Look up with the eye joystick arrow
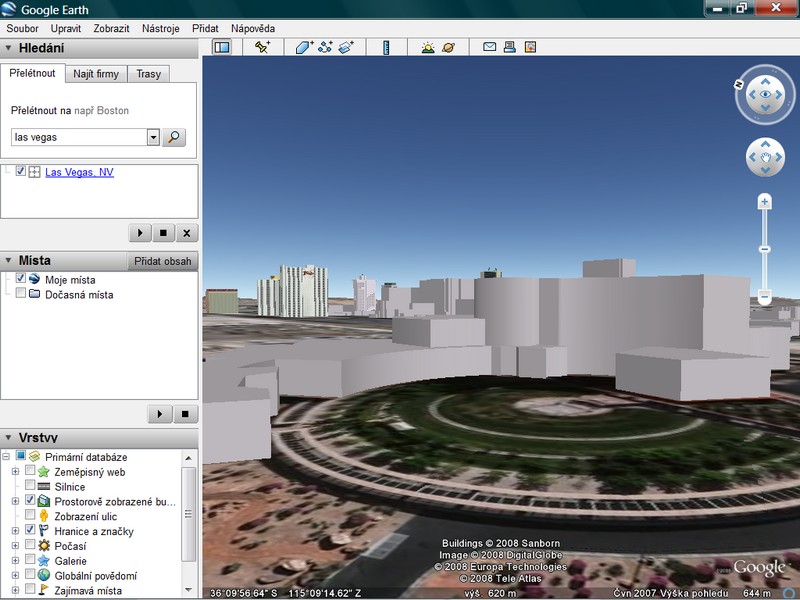This screenshot has height=600, width=800. click(765, 82)
